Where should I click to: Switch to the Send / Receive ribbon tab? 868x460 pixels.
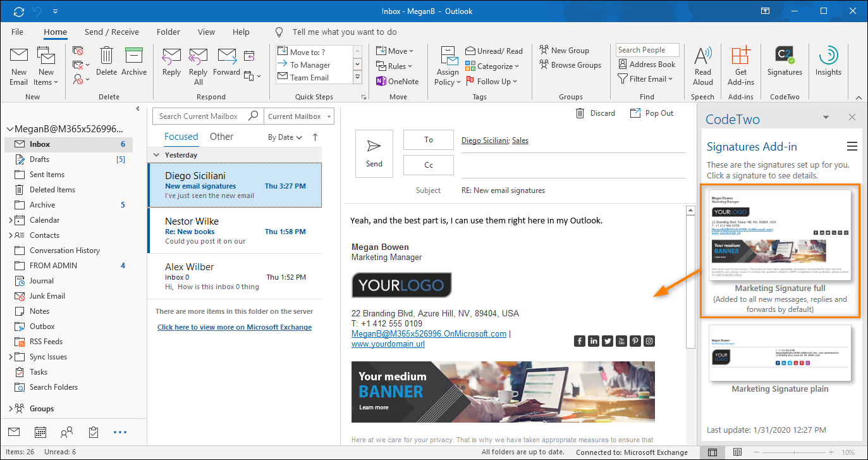[x=111, y=32]
